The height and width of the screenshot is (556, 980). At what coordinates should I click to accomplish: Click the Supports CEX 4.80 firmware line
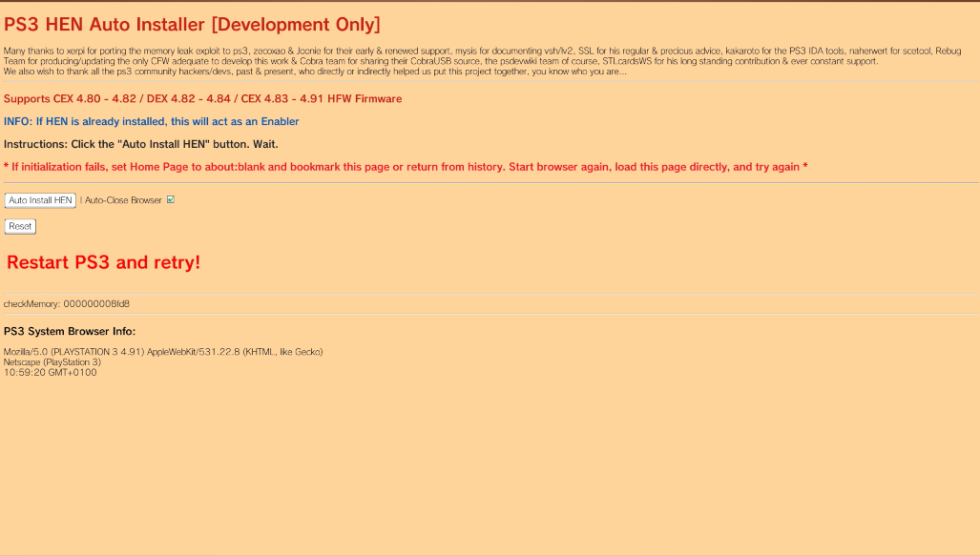pyautogui.click(x=202, y=98)
